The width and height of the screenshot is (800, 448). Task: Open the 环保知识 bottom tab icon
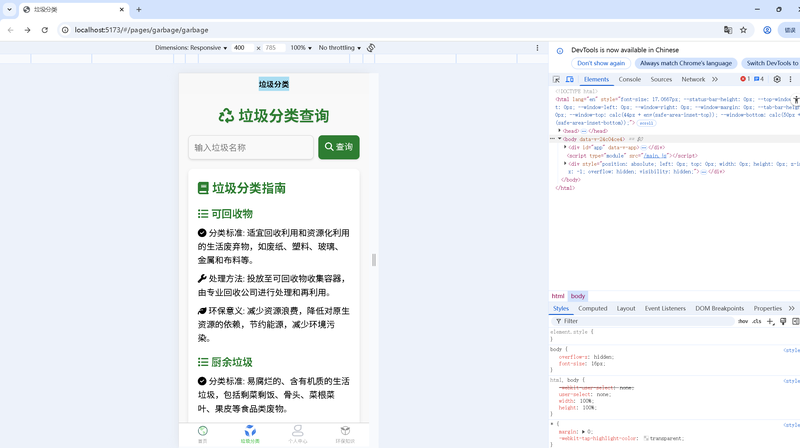tap(345, 431)
